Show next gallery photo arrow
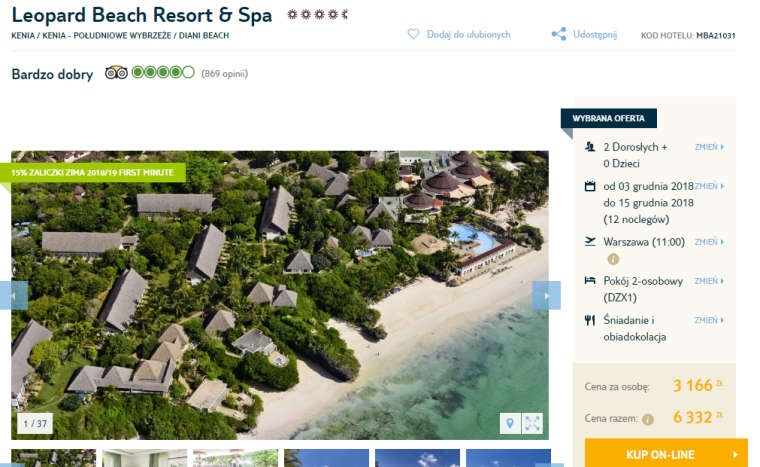This screenshot has width=760, height=467. click(x=546, y=295)
